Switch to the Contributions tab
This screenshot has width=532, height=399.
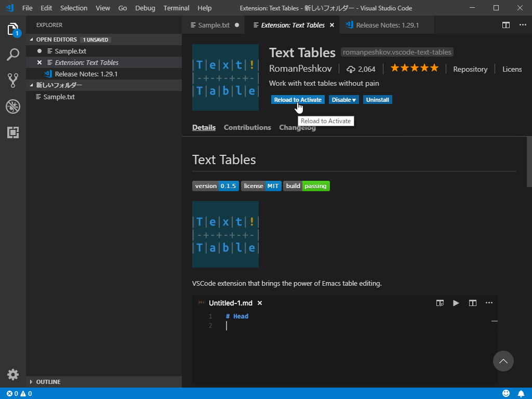(x=247, y=127)
